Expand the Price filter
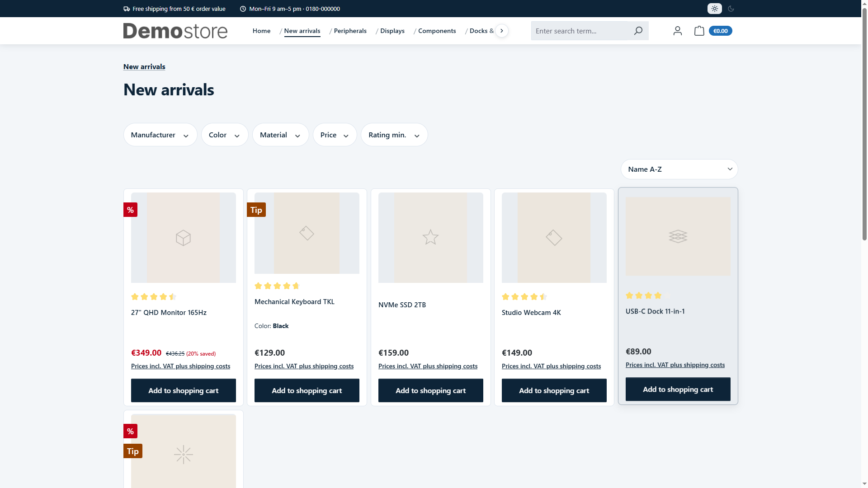 (x=335, y=135)
